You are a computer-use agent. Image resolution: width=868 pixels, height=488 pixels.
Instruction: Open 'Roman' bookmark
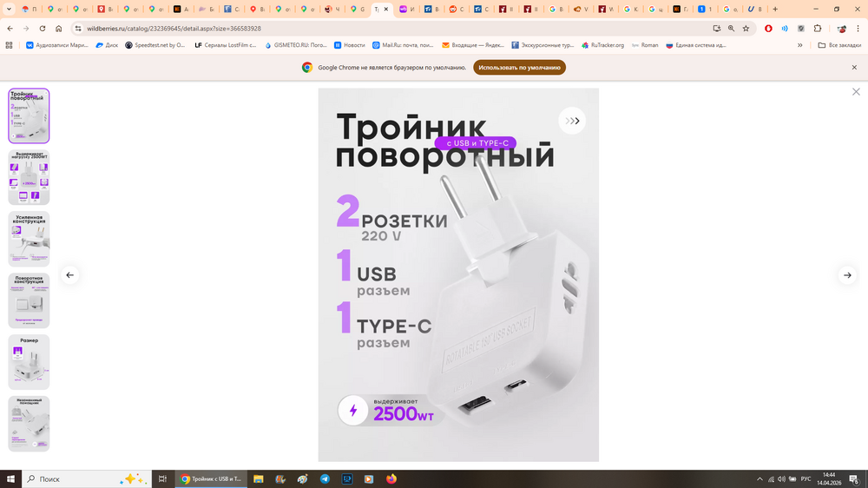click(x=645, y=45)
